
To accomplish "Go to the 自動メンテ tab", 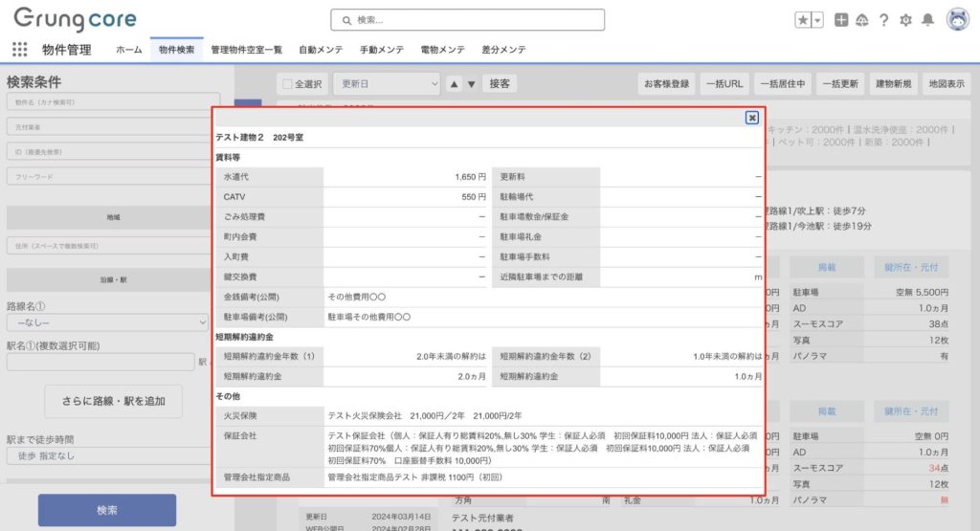I will click(x=323, y=50).
